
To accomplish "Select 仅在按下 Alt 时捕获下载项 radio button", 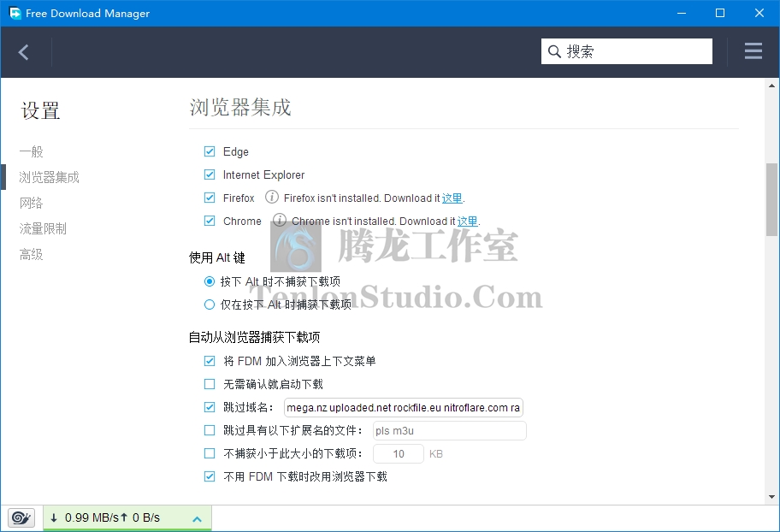I will click(210, 304).
